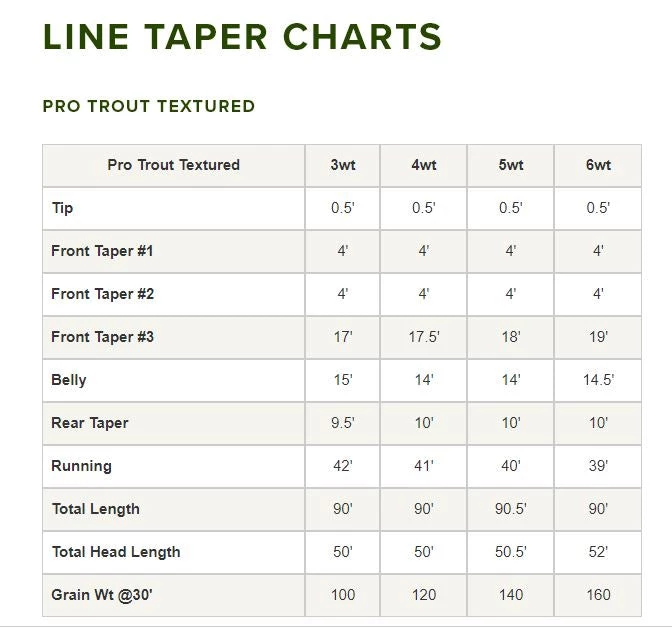
Task: Click the Total Length row label
Action: pyautogui.click(x=96, y=509)
